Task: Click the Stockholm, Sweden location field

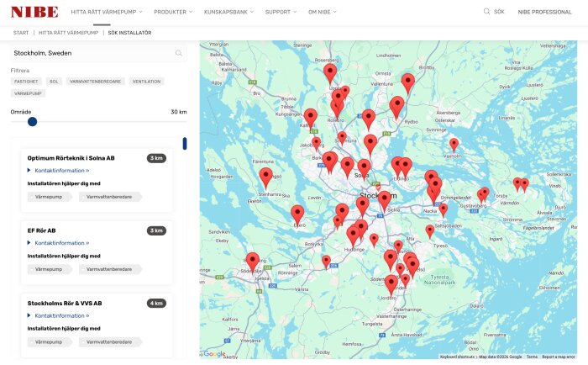Action: coord(98,53)
